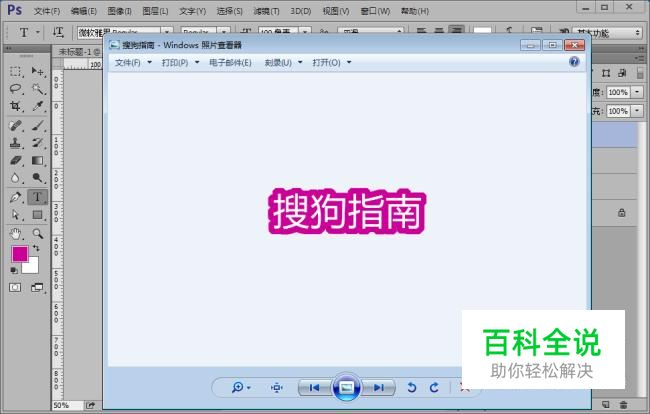The image size is (650, 414).
Task: Click the white background color swatch
Action: [32, 267]
